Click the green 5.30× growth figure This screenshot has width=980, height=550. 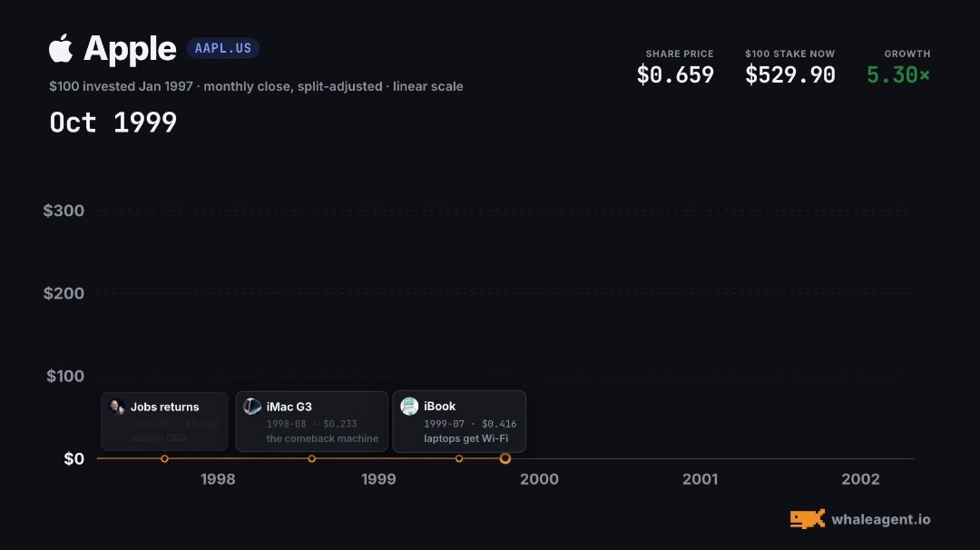898,75
